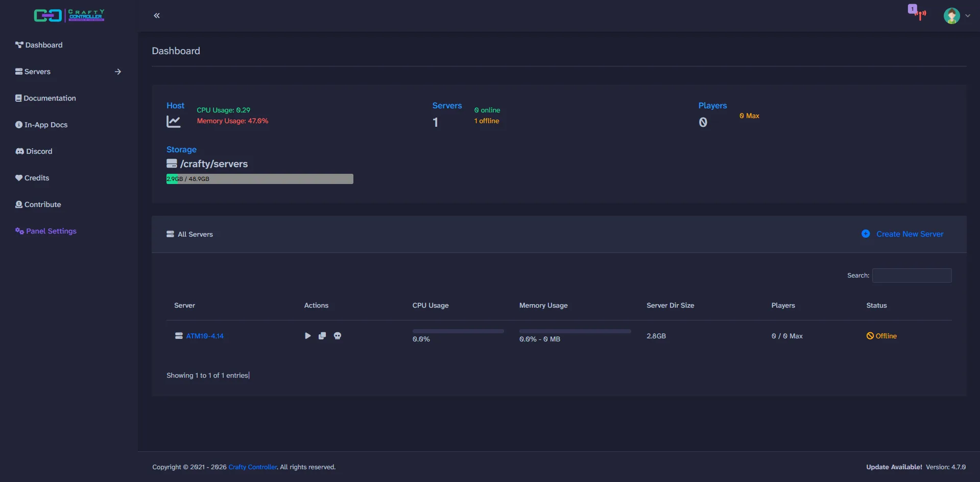Open Panel Settings in the sidebar
Image resolution: width=980 pixels, height=482 pixels.
point(51,231)
